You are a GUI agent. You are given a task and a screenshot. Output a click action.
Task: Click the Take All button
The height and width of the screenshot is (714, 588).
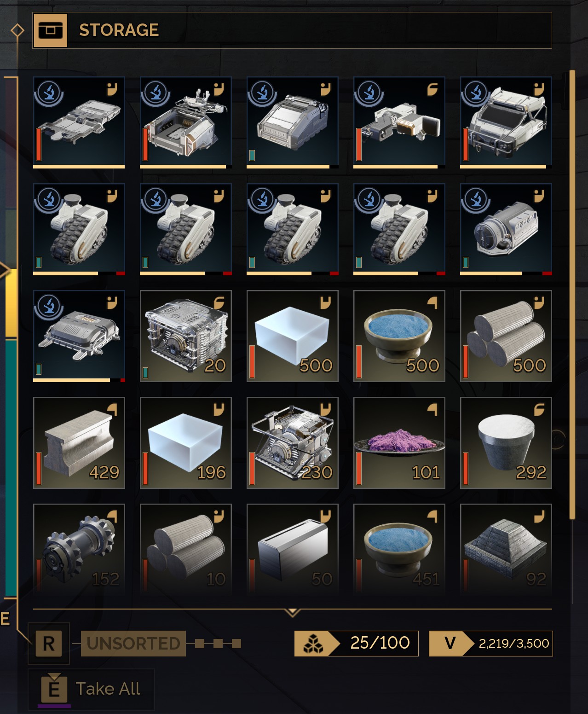click(x=91, y=690)
